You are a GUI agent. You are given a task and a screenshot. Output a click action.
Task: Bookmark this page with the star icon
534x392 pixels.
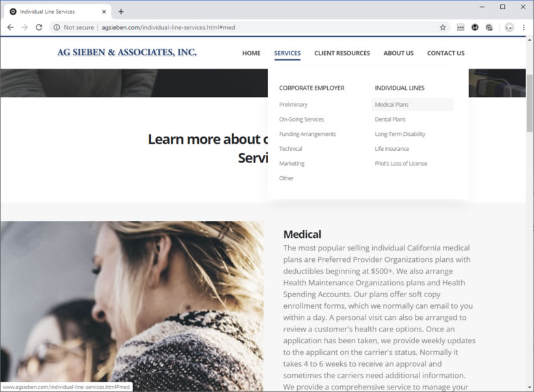click(x=443, y=27)
